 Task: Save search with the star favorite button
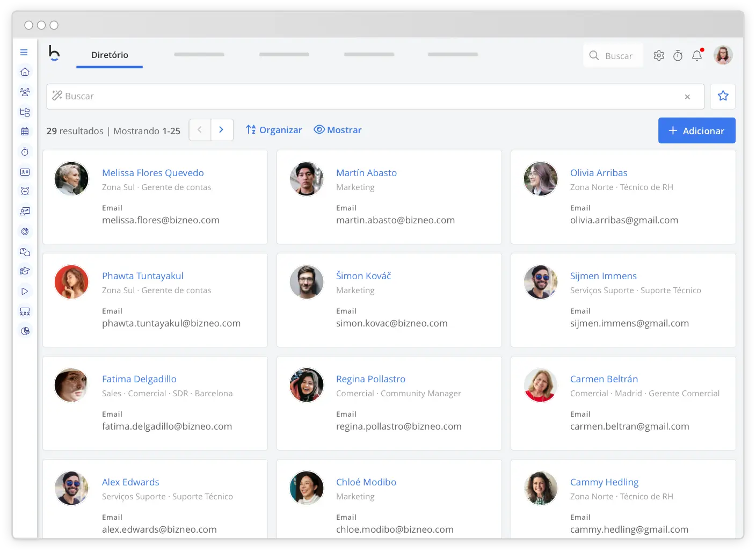723,96
